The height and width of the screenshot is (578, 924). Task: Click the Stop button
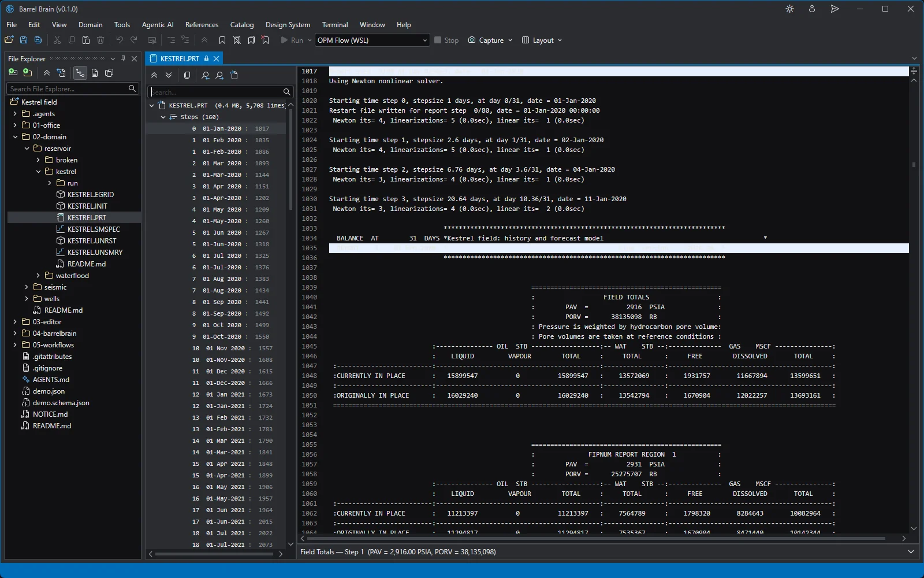446,40
